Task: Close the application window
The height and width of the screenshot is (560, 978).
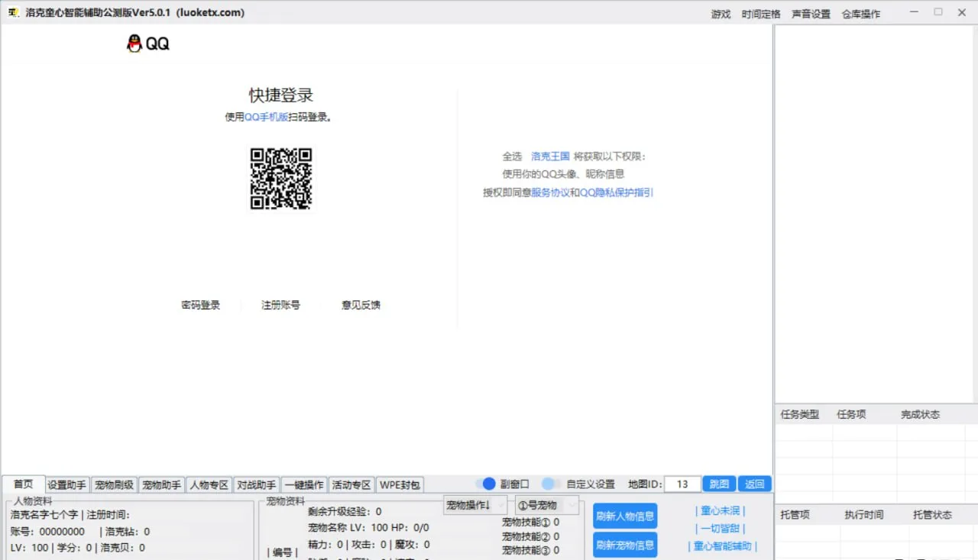Action: coord(962,12)
